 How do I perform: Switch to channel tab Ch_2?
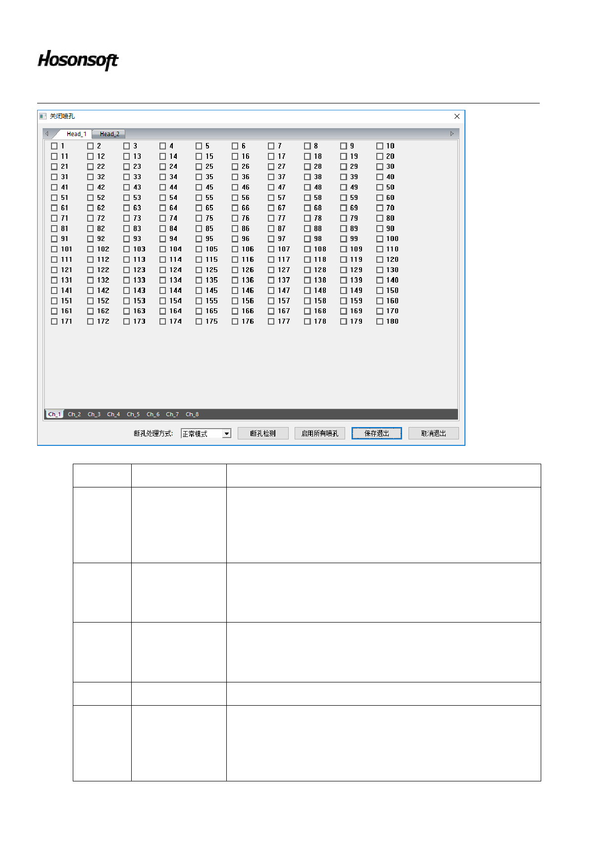pos(74,414)
